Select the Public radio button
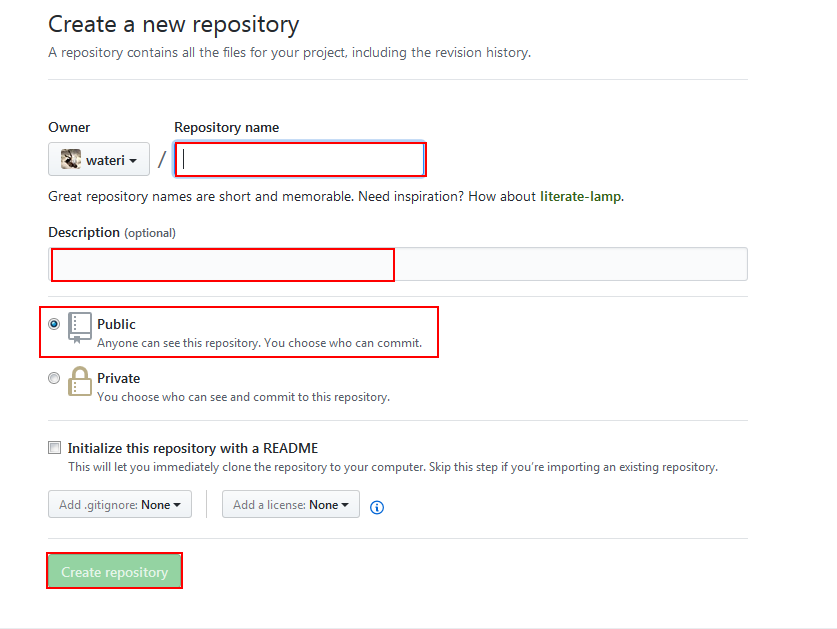 pos(54,324)
